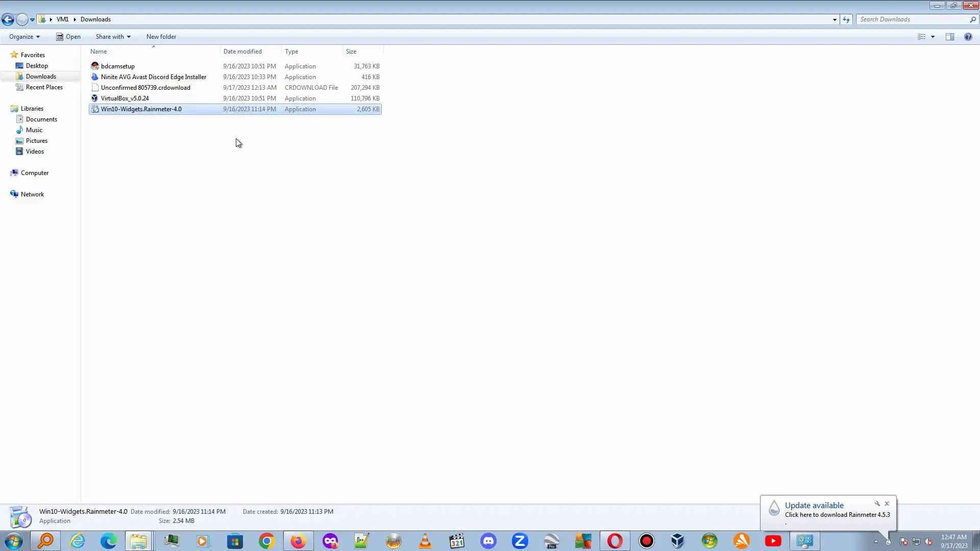980x551 pixels.
Task: Toggle the preview pane button
Action: [x=949, y=37]
